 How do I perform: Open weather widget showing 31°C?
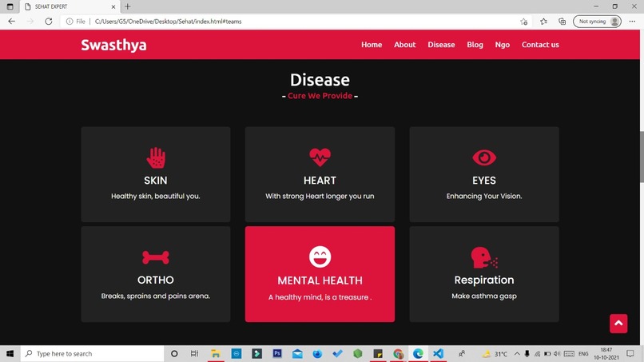[x=495, y=353]
